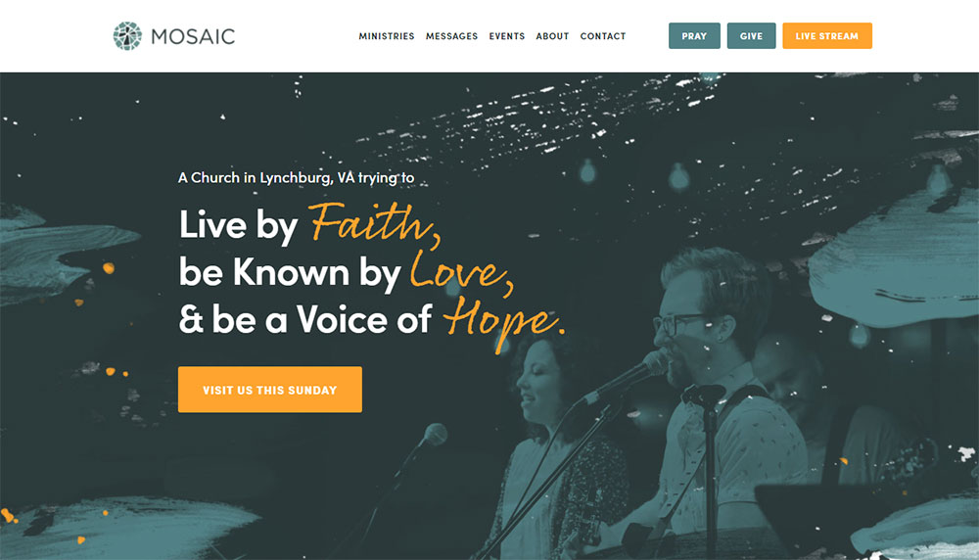Click Visit Us This Sunday button
979x560 pixels.
click(270, 390)
